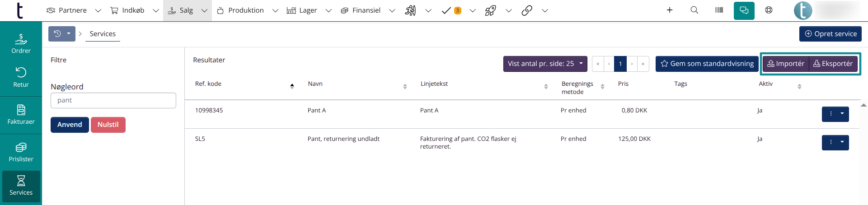Open 'Vist antal pr. side: 25' dropdown
Screen dimensions: 868x205
[x=545, y=64]
